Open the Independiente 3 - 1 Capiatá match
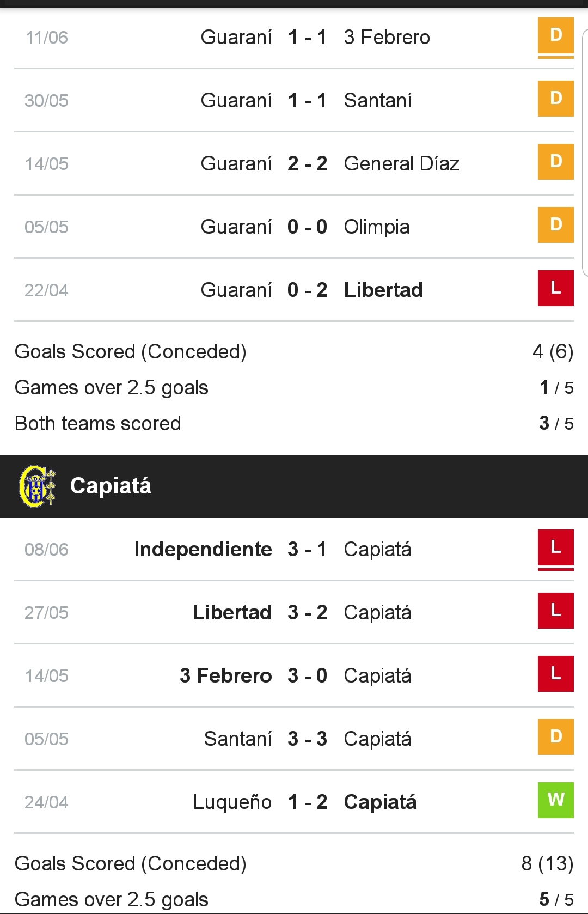Image resolution: width=588 pixels, height=914 pixels. pos(294,549)
